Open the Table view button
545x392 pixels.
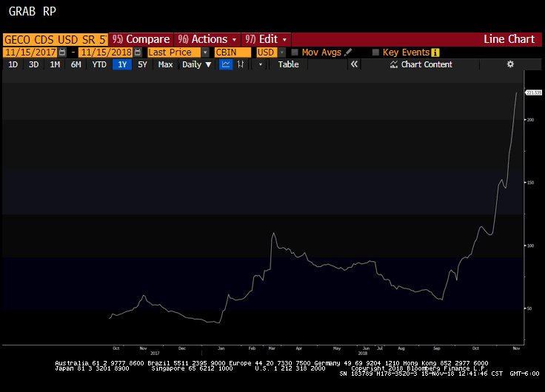288,64
